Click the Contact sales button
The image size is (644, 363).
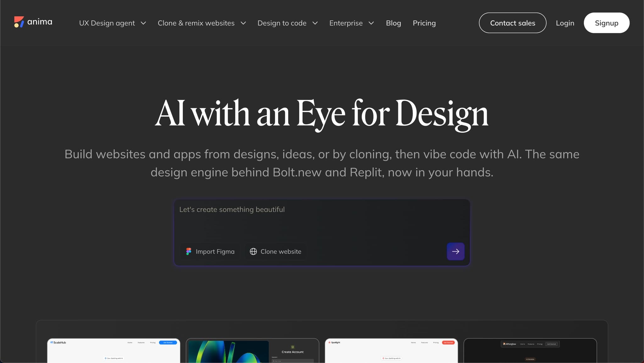pyautogui.click(x=513, y=23)
